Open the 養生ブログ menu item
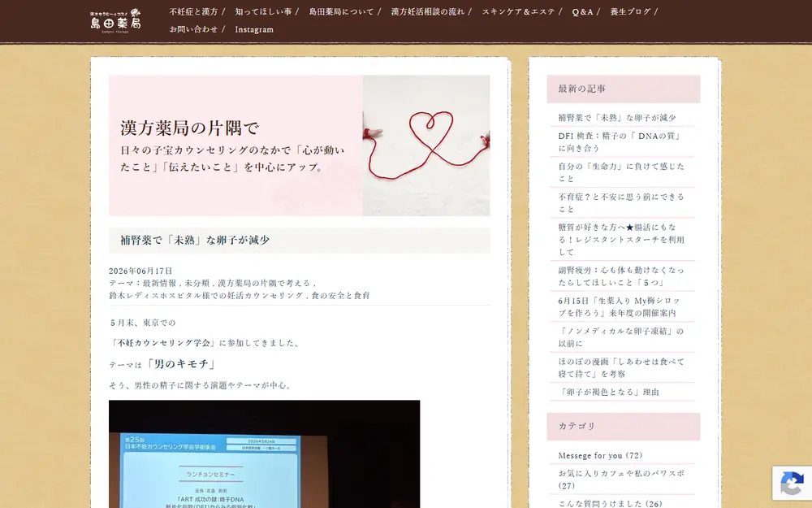 [x=630, y=11]
